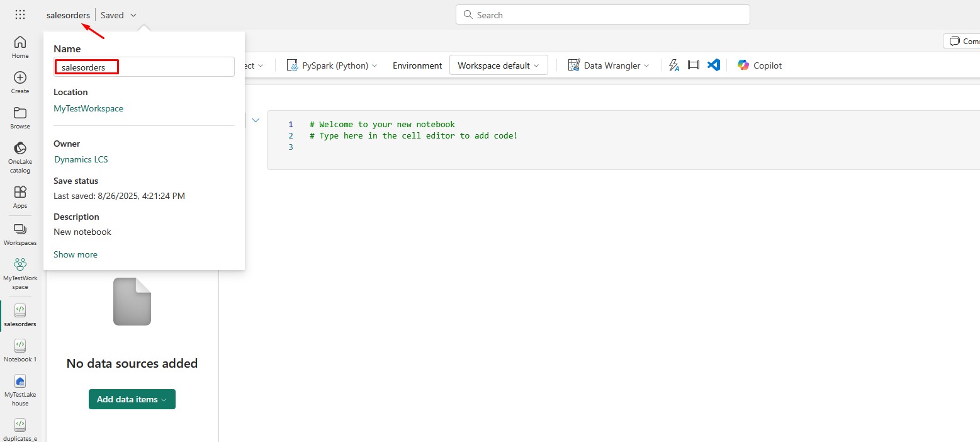This screenshot has width=980, height=442.
Task: Click the gray document placeholder image
Action: pos(132,302)
